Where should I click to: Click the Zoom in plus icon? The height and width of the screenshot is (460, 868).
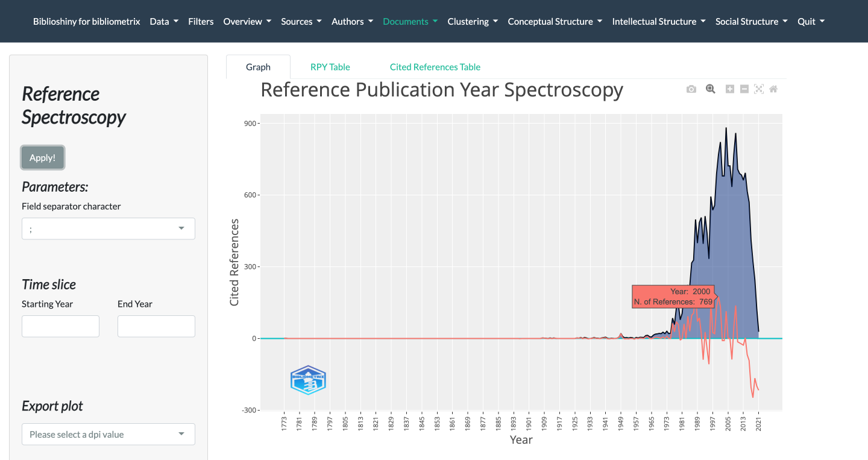point(730,89)
